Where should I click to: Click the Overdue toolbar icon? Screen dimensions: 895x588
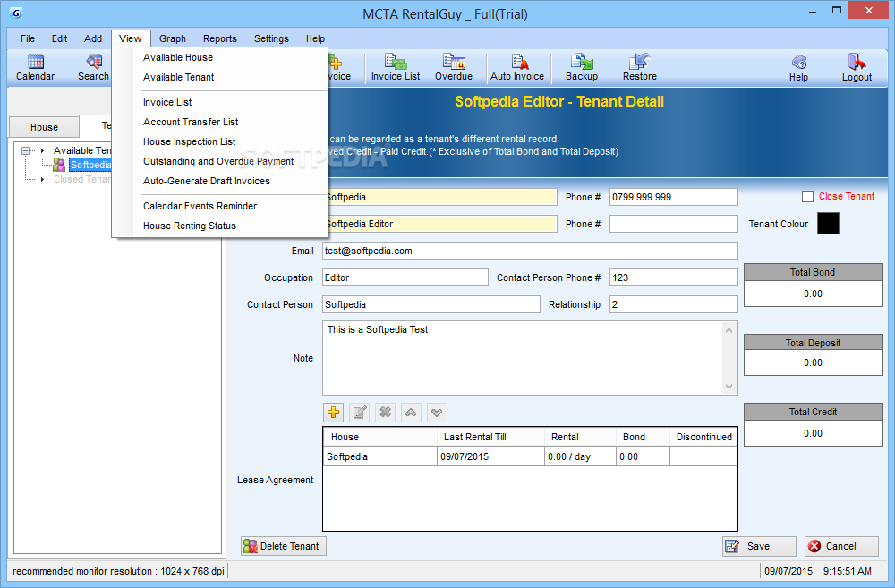pos(454,67)
